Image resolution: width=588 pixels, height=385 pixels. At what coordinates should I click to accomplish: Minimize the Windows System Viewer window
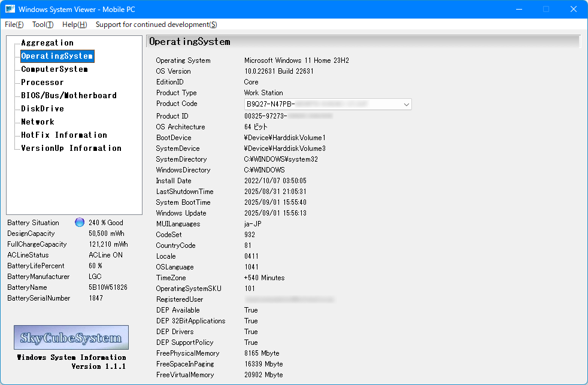coord(519,9)
